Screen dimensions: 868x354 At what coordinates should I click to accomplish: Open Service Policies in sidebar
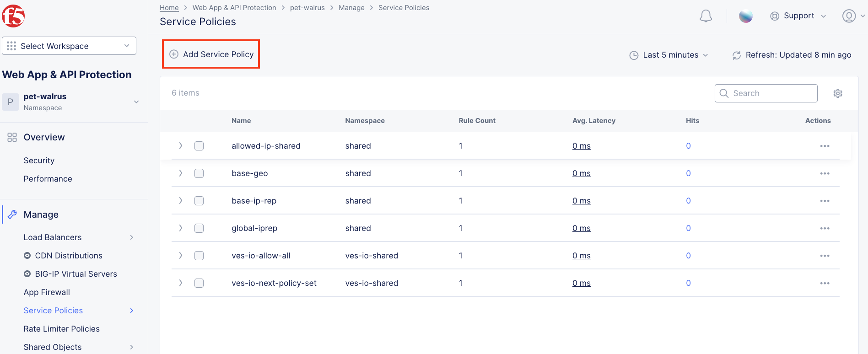coord(53,311)
